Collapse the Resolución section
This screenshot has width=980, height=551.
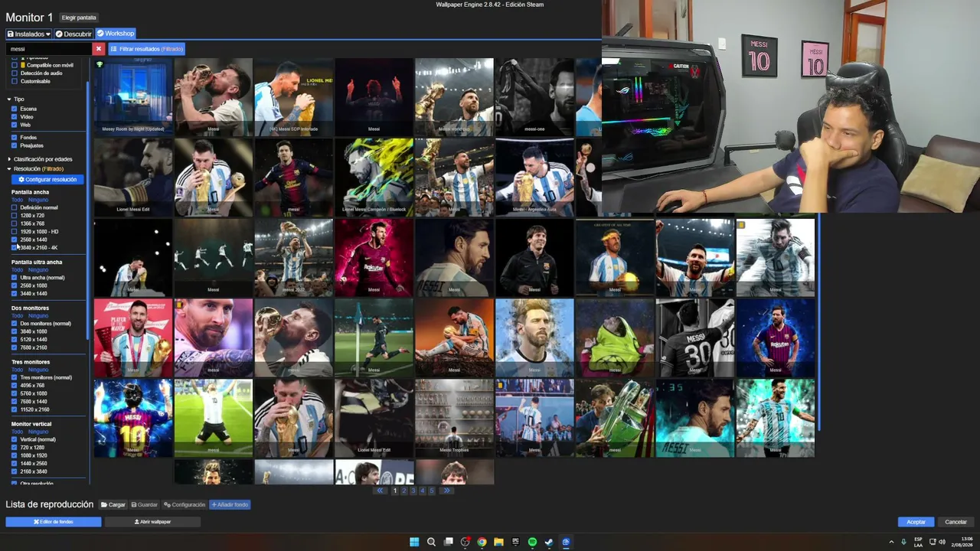[x=9, y=168]
